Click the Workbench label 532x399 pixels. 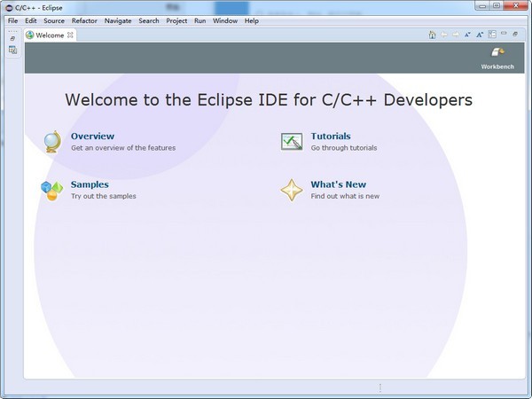(497, 66)
